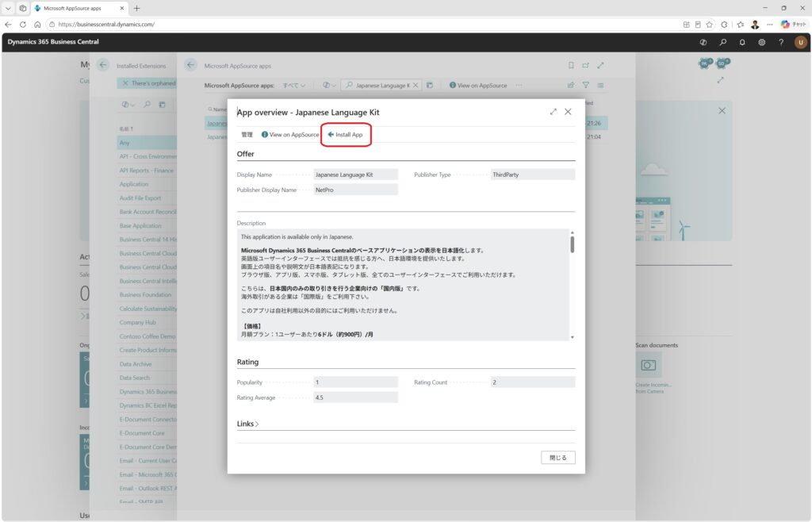Screen dimensions: 812x522
Task: Open the user account avatar U
Action: (801, 43)
